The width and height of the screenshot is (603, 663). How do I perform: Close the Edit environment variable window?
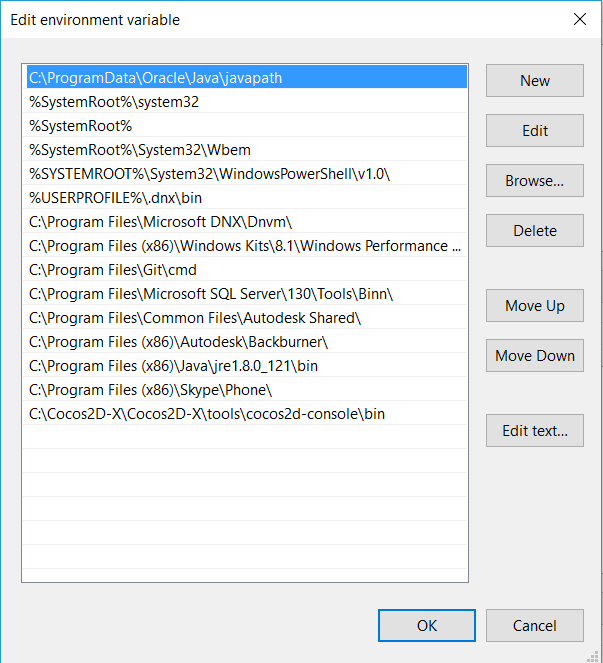[579, 19]
